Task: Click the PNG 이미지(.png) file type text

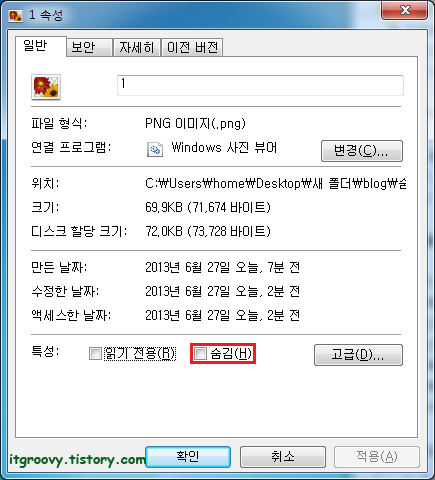Action: click(195, 124)
